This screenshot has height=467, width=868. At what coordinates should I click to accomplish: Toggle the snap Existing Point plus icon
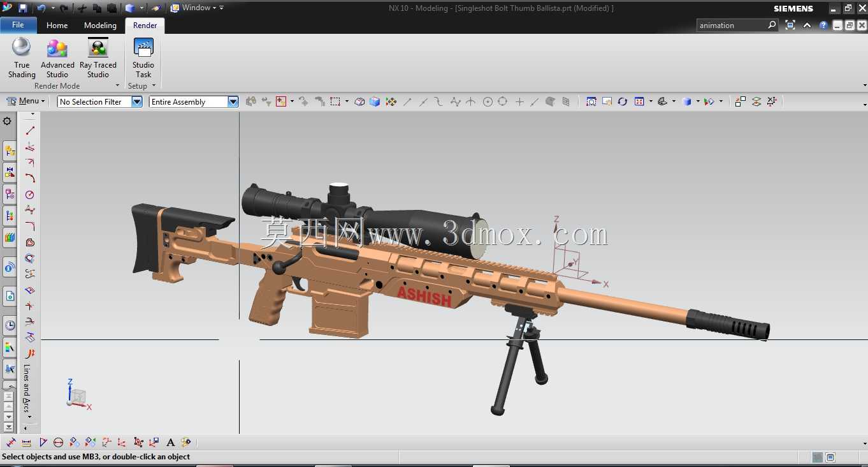[x=519, y=101]
